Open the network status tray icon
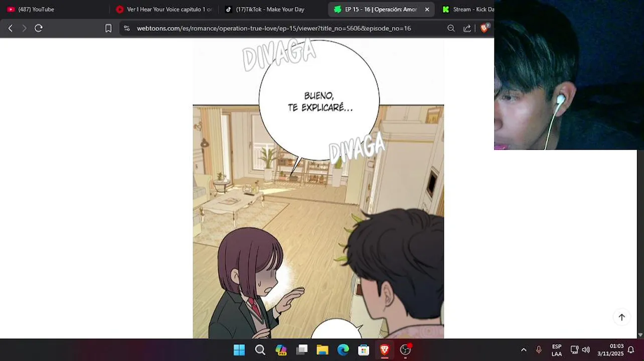Screen dimensions: 644x361 [575, 350]
